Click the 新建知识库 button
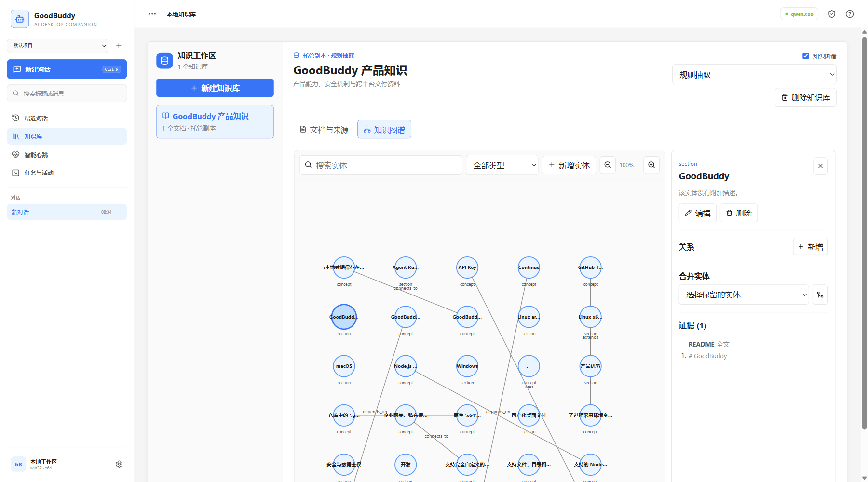The image size is (868, 482). pyautogui.click(x=215, y=88)
